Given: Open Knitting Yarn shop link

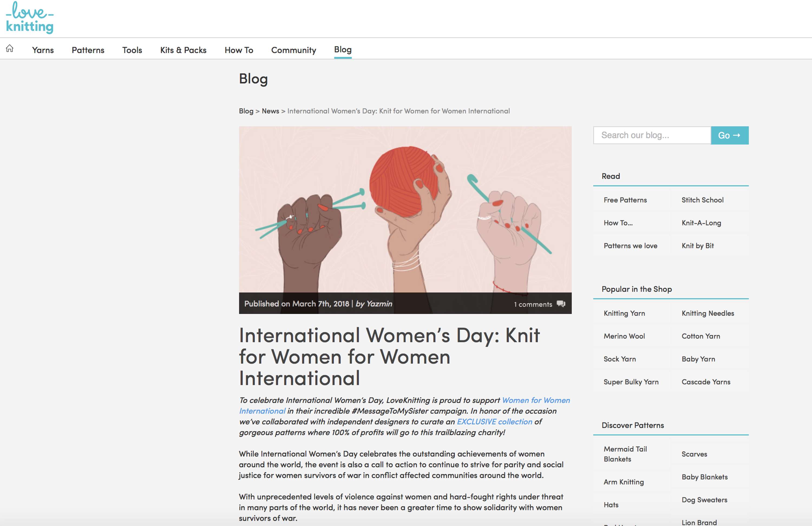Looking at the screenshot, I should (624, 313).
